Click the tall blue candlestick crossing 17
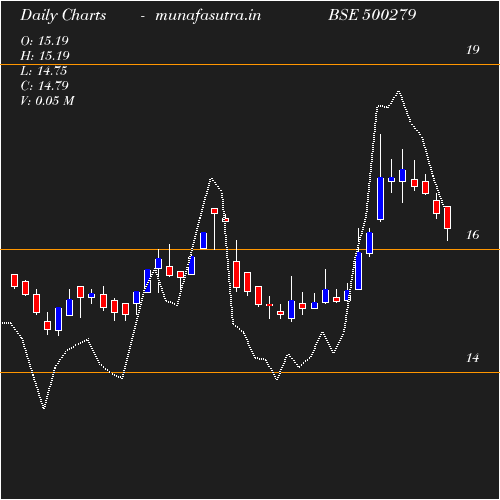500x500 pixels. [380, 199]
